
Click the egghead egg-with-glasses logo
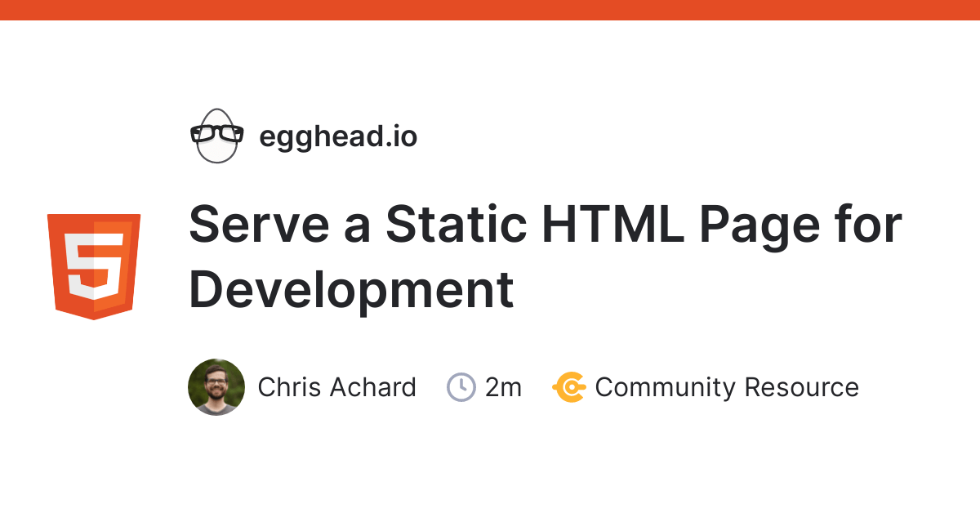click(x=217, y=136)
